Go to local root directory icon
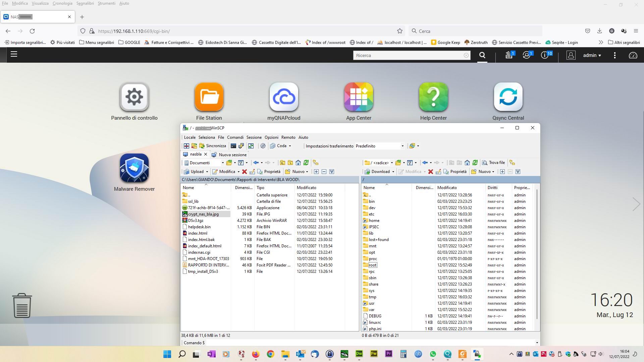This screenshot has width=644, height=362. click(x=290, y=163)
